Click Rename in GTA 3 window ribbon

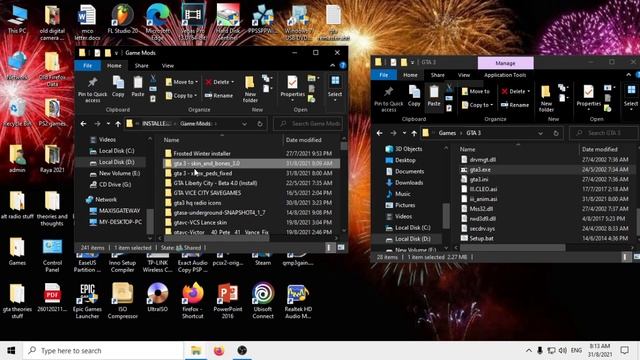[515, 104]
